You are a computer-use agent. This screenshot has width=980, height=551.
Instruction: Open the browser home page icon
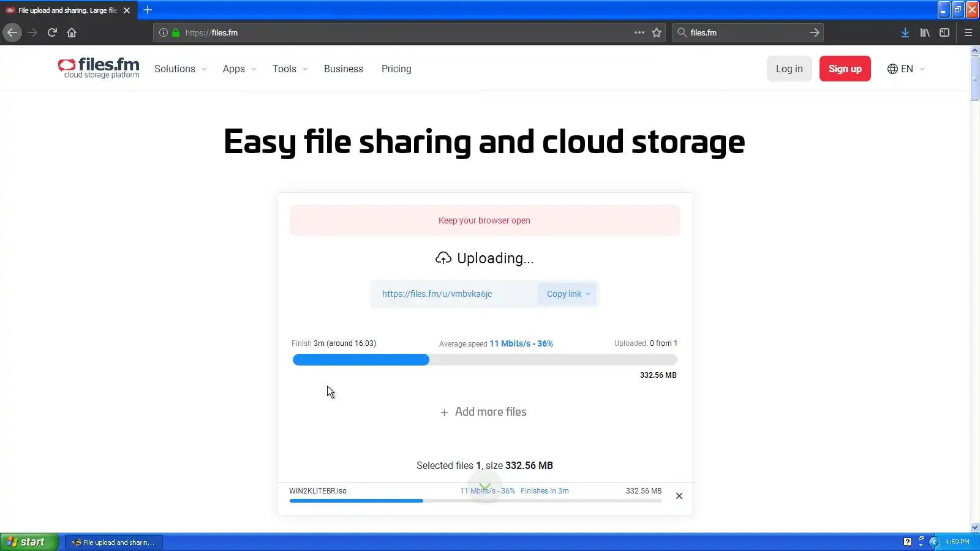(x=72, y=32)
